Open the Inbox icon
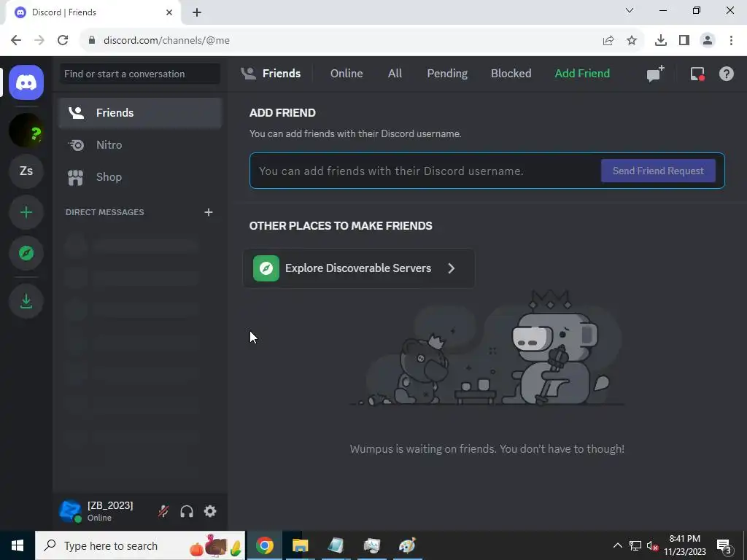 pyautogui.click(x=697, y=74)
